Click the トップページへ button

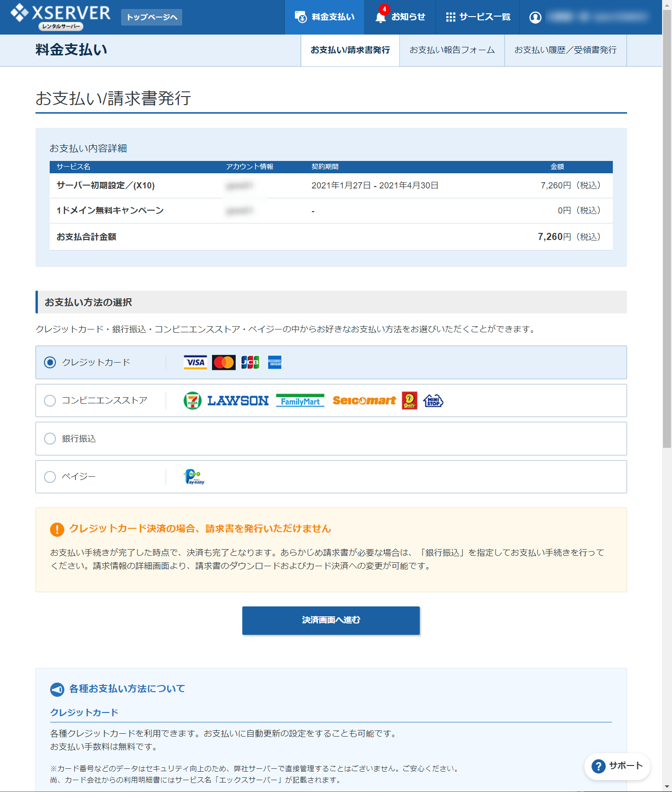(x=151, y=17)
